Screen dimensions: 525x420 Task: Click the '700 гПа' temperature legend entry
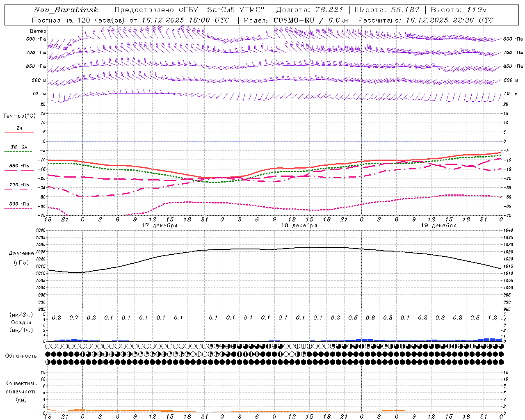pyautogui.click(x=19, y=185)
